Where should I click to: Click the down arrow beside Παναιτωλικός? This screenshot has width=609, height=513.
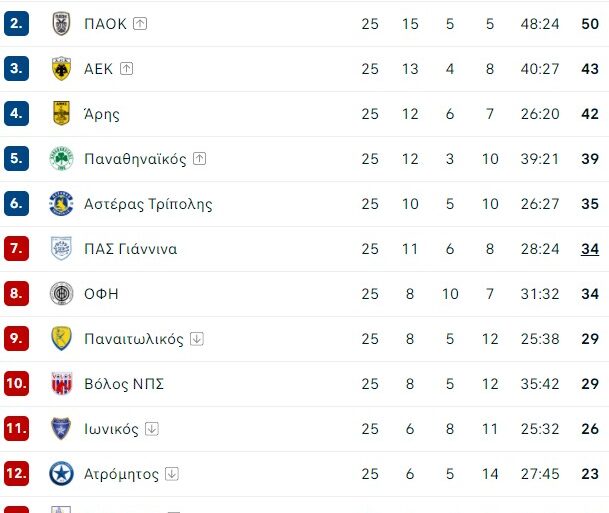[197, 339]
